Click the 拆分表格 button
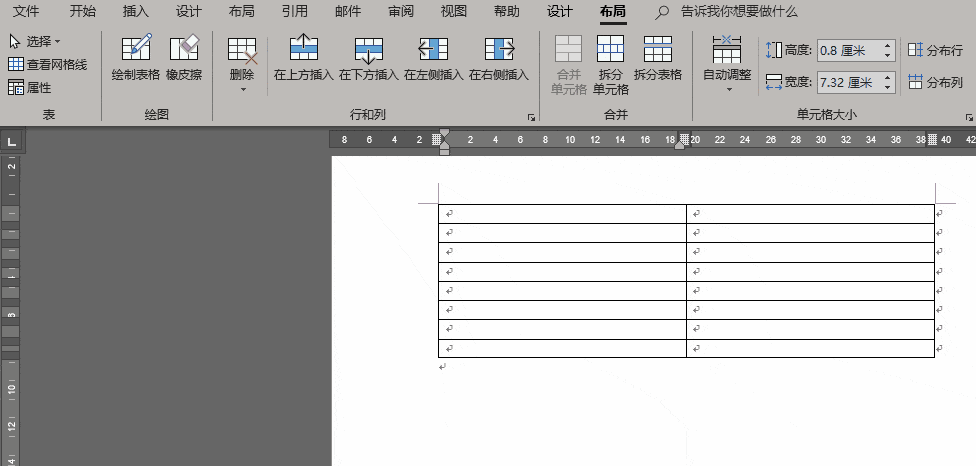The width and height of the screenshot is (976, 466). pos(658,57)
